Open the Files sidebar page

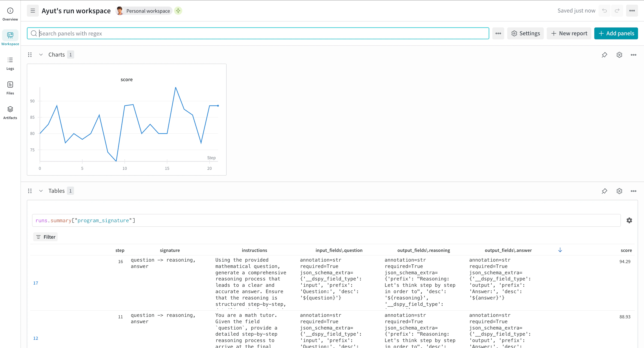click(10, 88)
